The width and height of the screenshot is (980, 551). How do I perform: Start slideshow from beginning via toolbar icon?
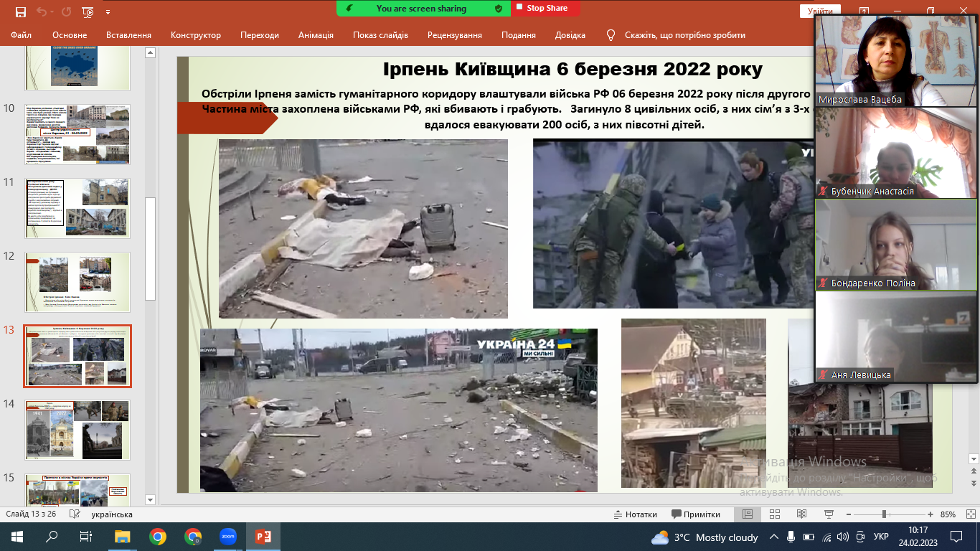(88, 12)
